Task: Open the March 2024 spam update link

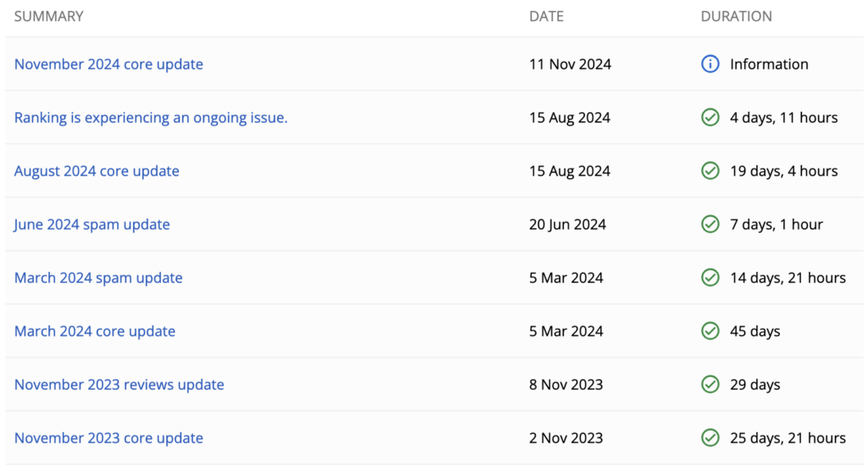Action: (x=98, y=278)
